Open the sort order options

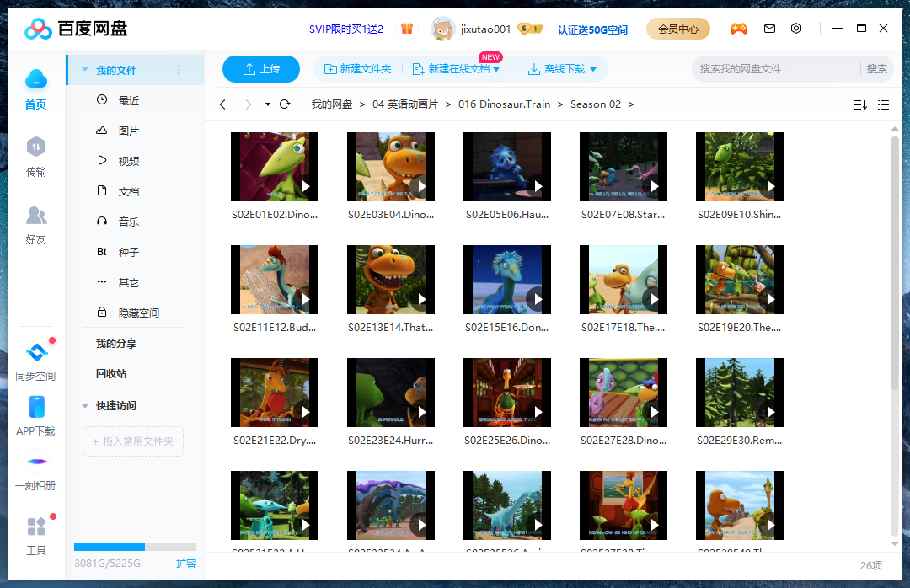pyautogui.click(x=860, y=105)
